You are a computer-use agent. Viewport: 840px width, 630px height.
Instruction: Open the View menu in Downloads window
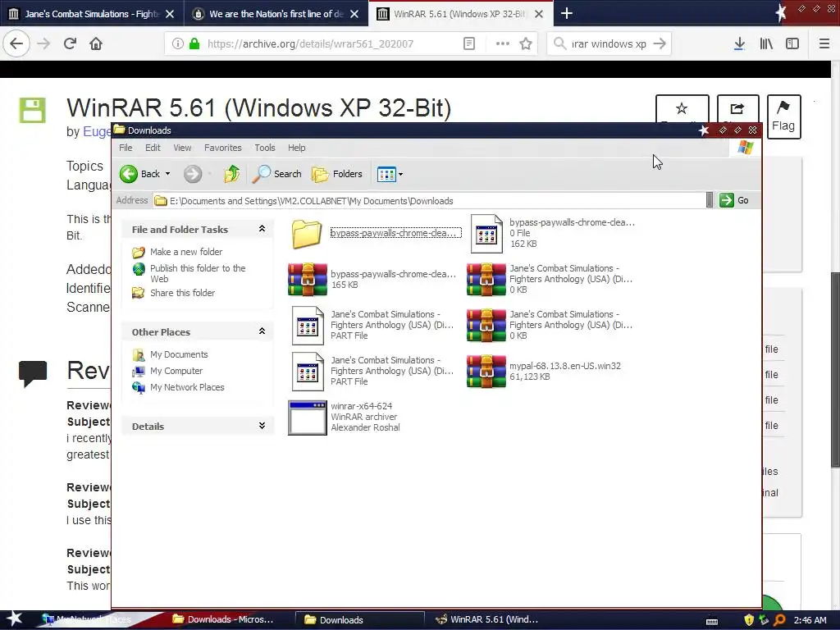182,148
